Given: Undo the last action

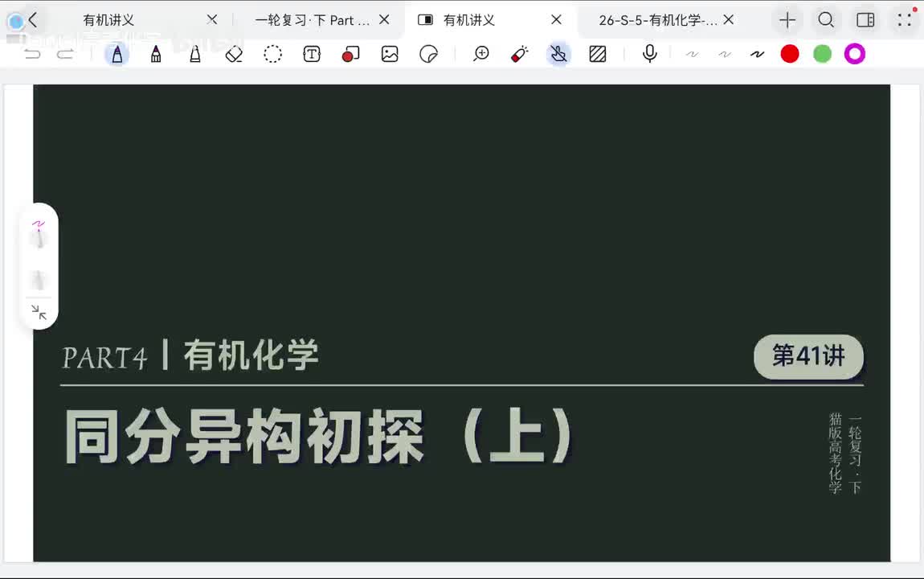Looking at the screenshot, I should [32, 54].
